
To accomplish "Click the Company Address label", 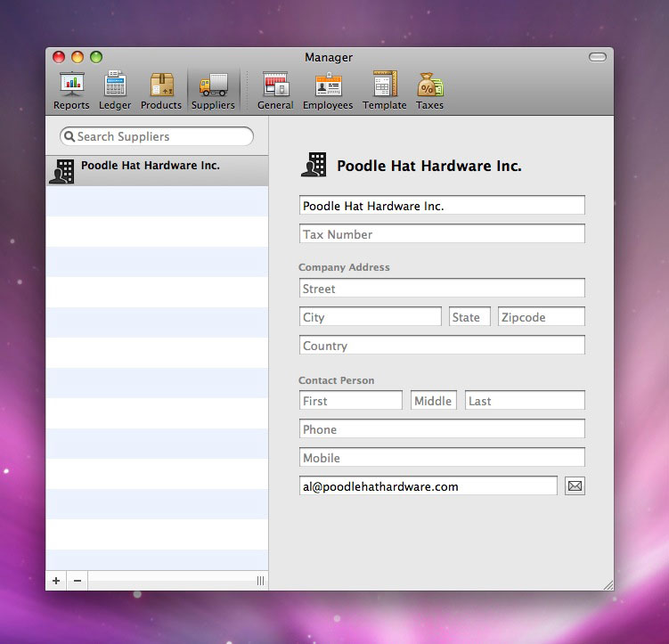I will click(x=344, y=267).
